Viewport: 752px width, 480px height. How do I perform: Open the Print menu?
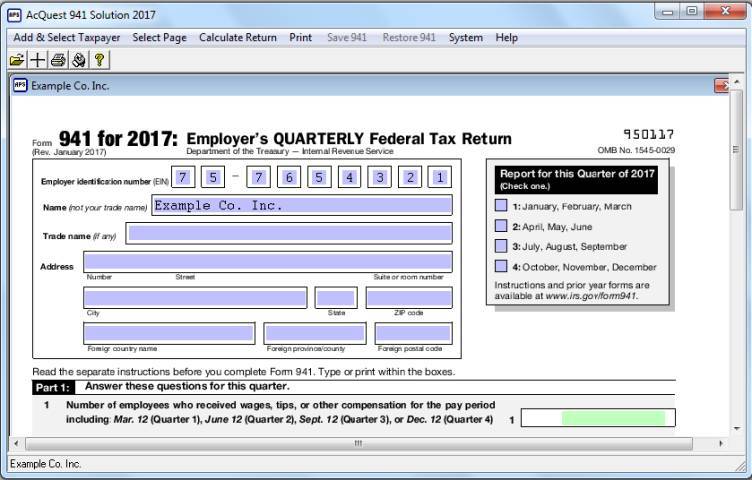[301, 37]
